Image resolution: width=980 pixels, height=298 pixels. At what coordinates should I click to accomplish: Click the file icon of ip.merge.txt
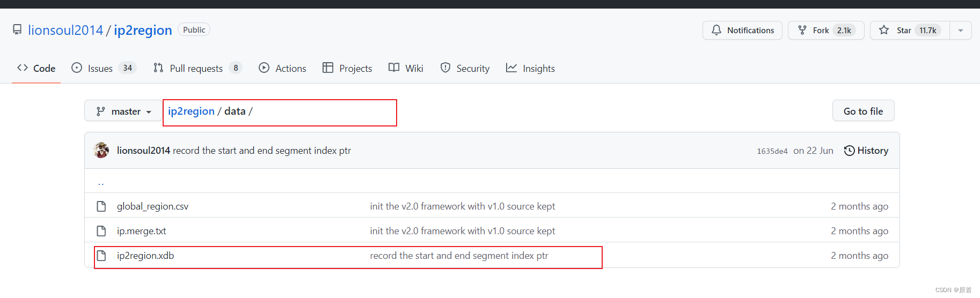(x=101, y=231)
